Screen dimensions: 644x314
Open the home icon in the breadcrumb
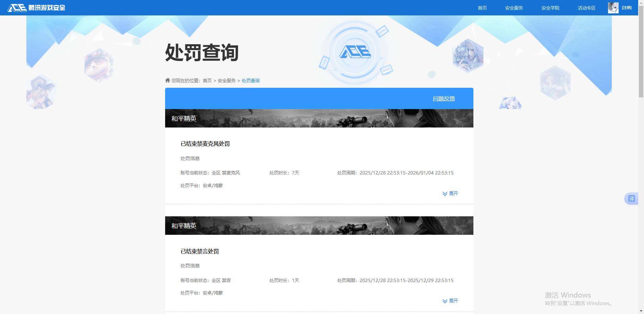167,80
